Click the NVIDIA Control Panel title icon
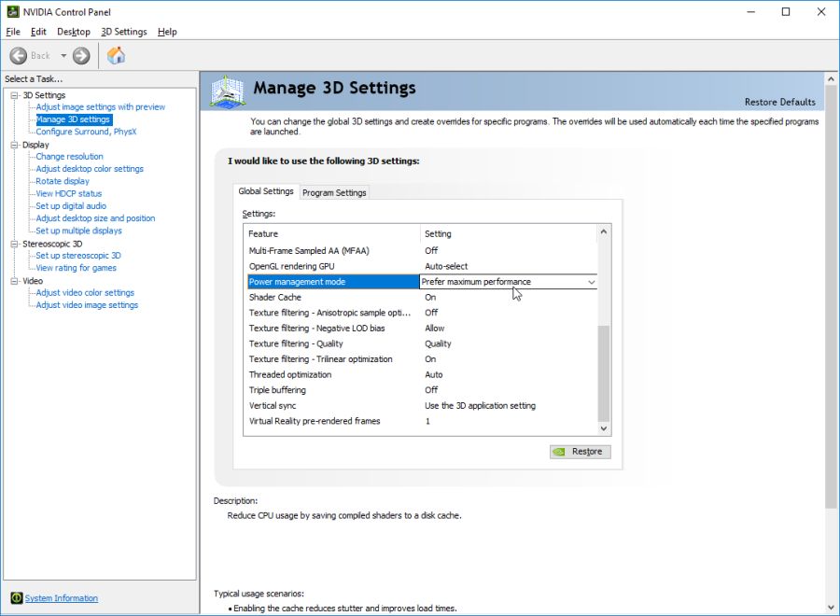 [13, 11]
